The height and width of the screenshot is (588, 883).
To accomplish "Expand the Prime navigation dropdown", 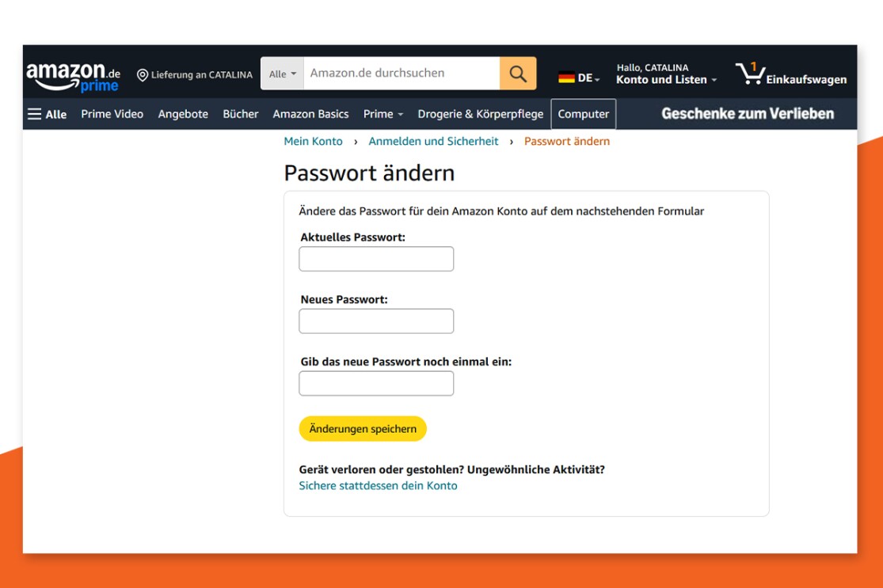I will click(x=383, y=114).
